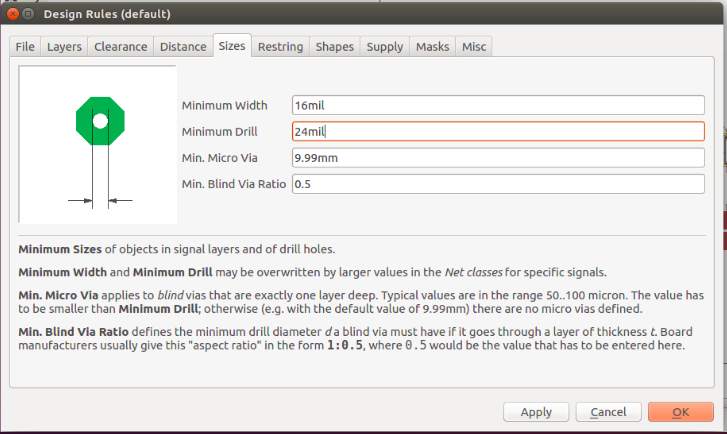Open the Restring tab
This screenshot has width=727, height=434.
click(x=280, y=47)
